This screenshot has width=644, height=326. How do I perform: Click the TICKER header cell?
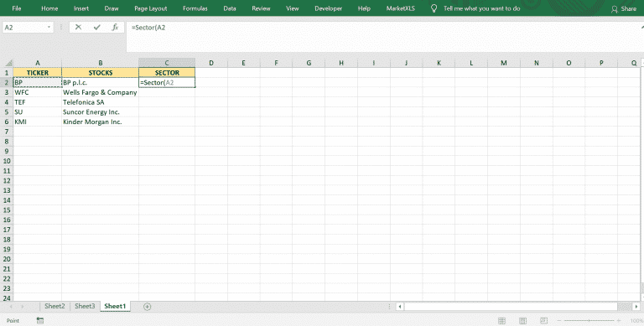coord(38,73)
